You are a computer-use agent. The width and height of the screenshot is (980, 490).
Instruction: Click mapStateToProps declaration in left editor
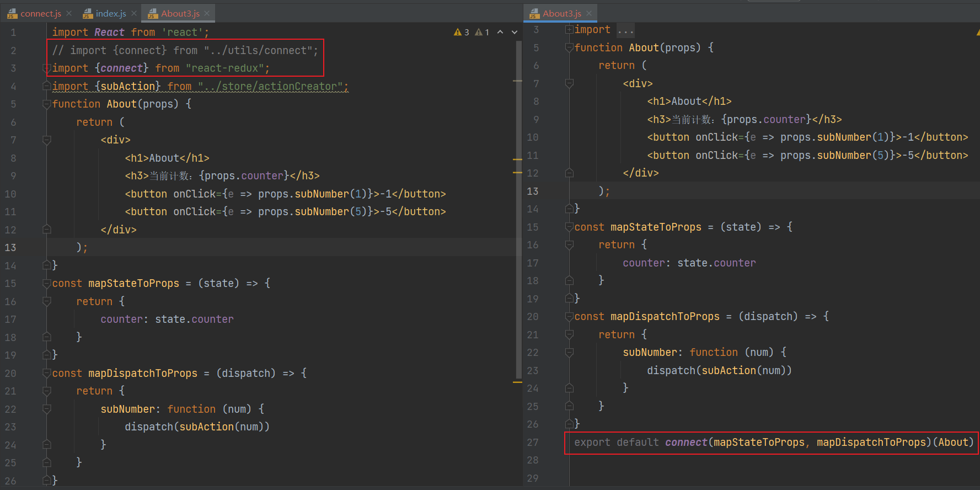133,284
